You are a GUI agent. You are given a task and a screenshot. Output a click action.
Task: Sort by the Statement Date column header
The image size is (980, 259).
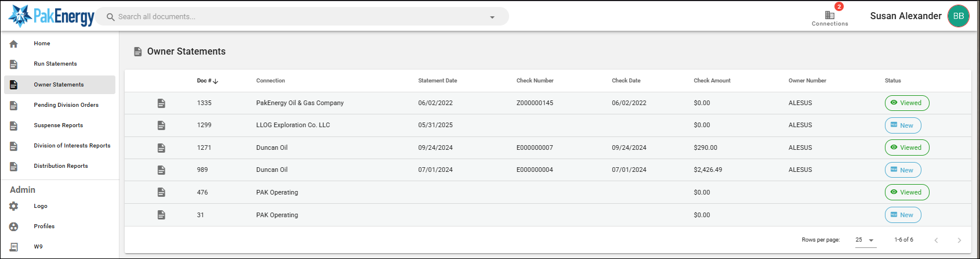tap(438, 81)
